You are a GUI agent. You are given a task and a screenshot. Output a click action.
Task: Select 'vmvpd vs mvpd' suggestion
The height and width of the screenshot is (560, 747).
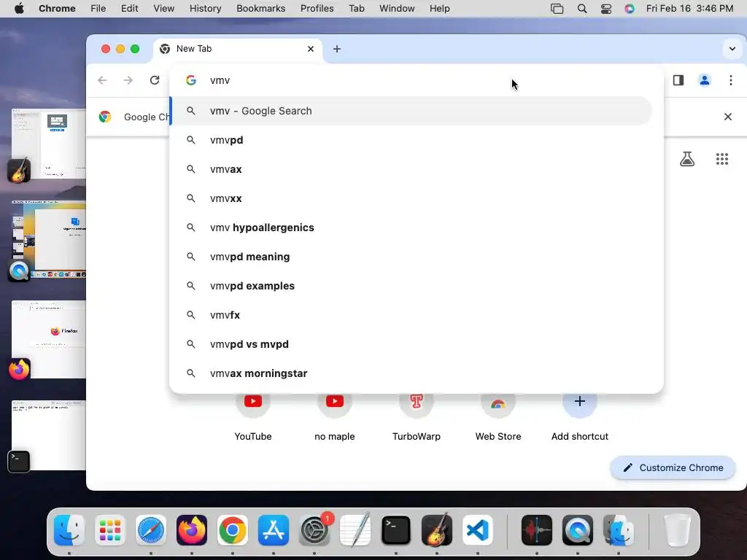tap(411, 344)
